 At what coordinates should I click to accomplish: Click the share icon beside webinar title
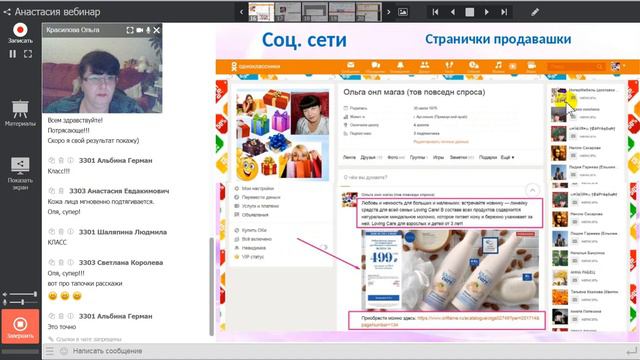click(x=7, y=12)
